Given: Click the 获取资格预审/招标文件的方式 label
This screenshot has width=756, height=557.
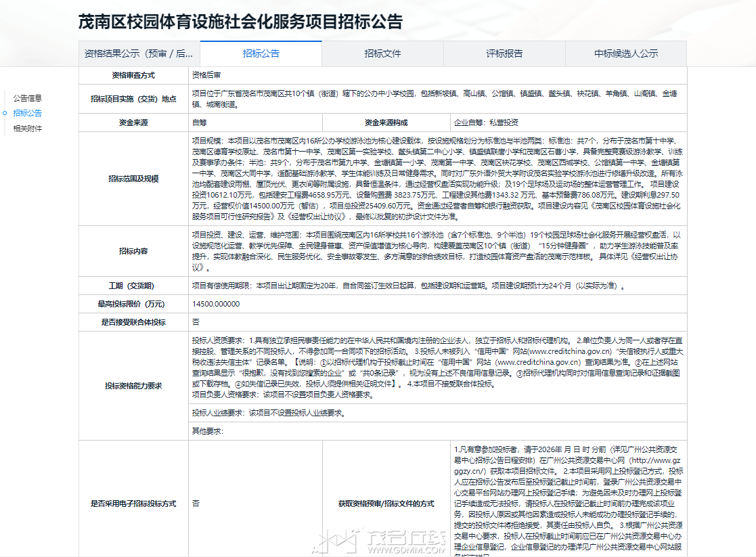Looking at the screenshot, I should tap(386, 504).
